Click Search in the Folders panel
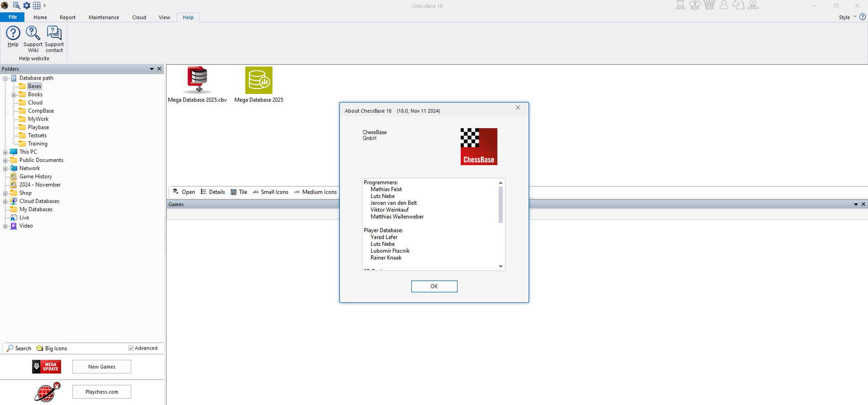868x405 pixels. point(19,348)
